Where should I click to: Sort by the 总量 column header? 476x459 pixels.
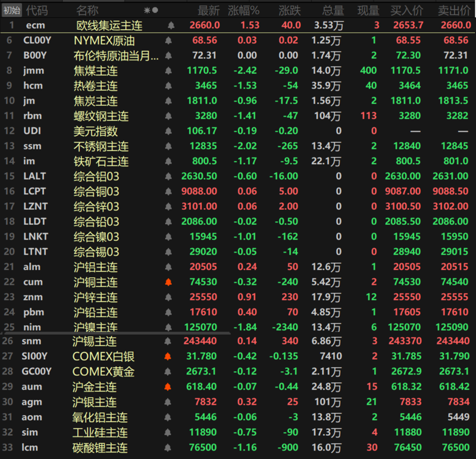(x=333, y=11)
